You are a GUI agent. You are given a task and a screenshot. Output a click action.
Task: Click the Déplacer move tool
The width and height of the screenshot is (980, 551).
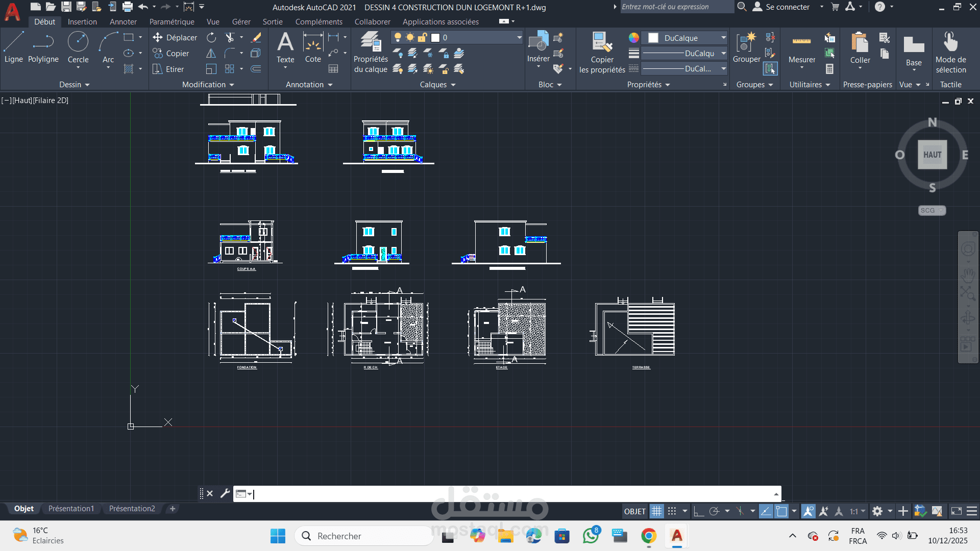pos(175,38)
